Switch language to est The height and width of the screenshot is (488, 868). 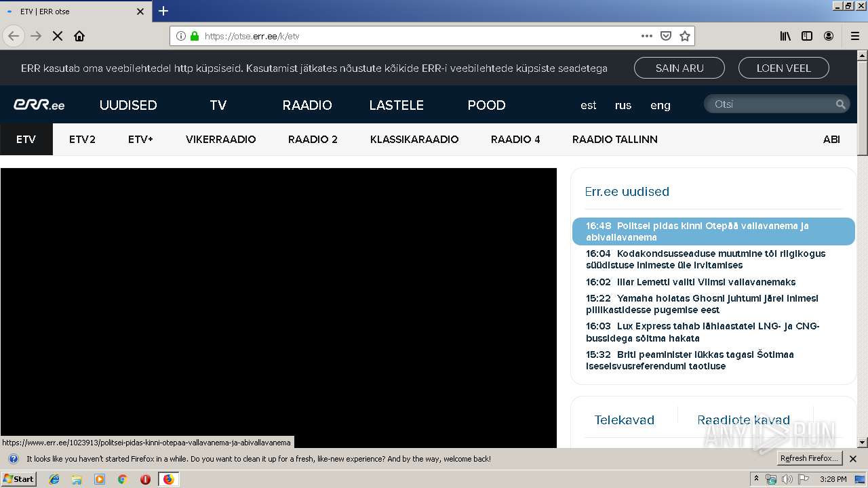point(589,105)
